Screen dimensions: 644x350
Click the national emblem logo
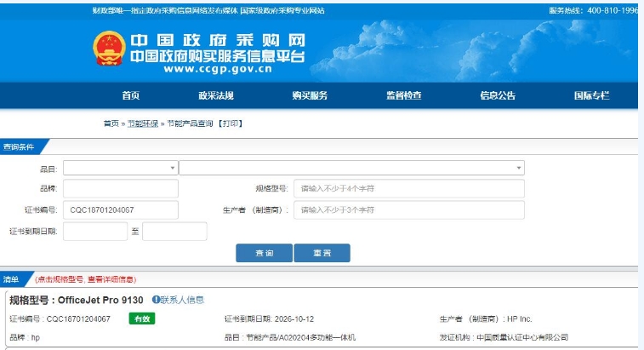[x=109, y=49]
